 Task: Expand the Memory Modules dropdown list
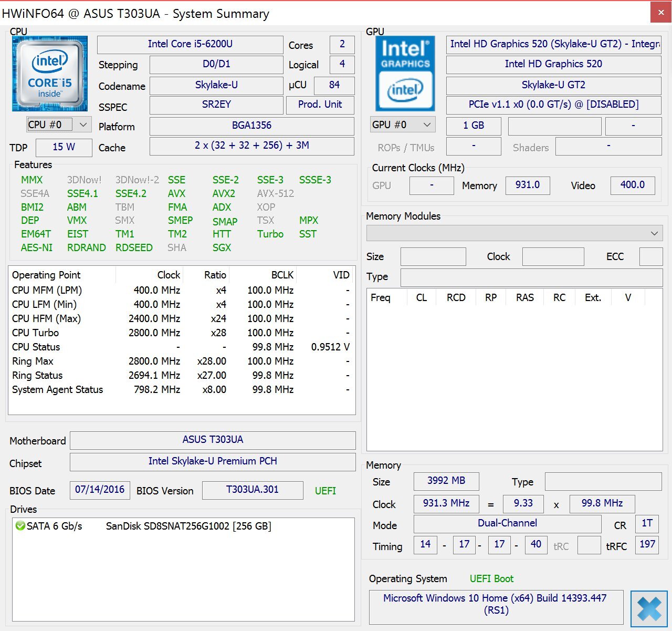pyautogui.click(x=514, y=233)
